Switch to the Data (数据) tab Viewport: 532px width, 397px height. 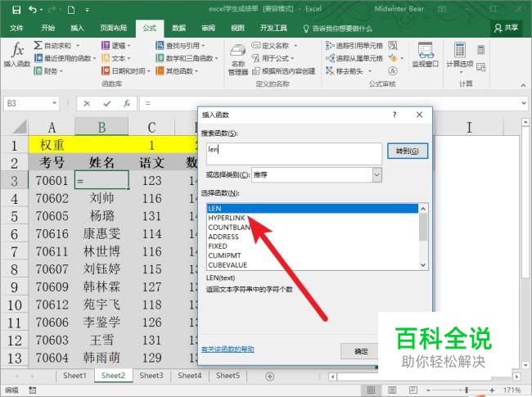coord(178,28)
